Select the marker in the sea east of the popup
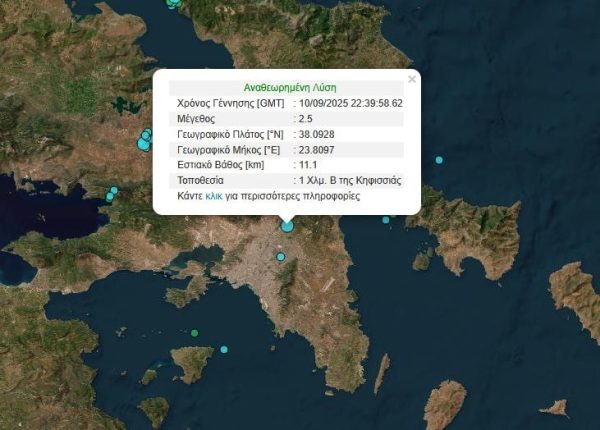600x430 pixels. pos(438,160)
